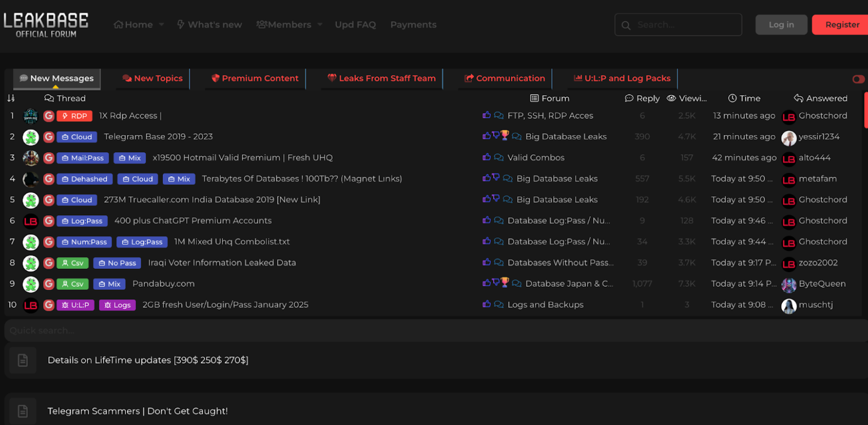Open poster avatar for 1X Rdp Access thread

30,116
